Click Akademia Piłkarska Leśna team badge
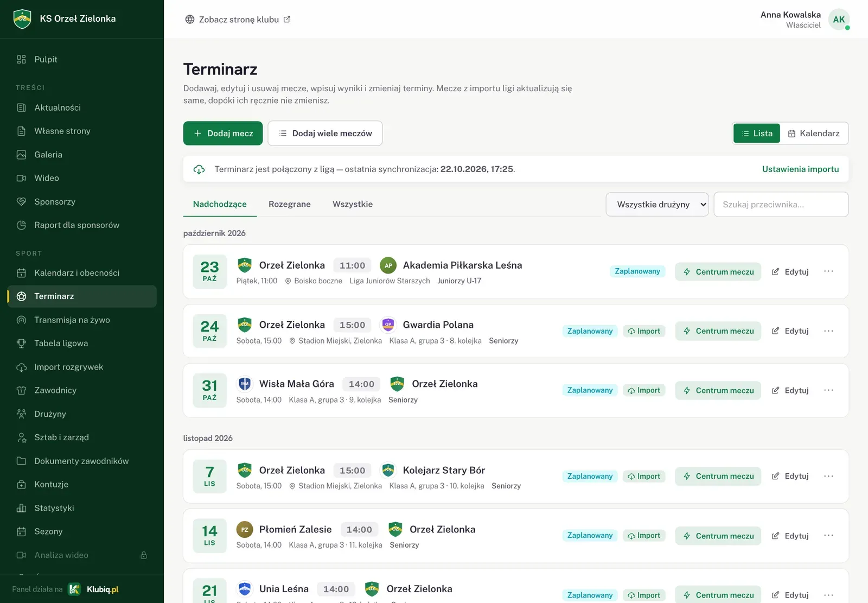 [x=388, y=265]
